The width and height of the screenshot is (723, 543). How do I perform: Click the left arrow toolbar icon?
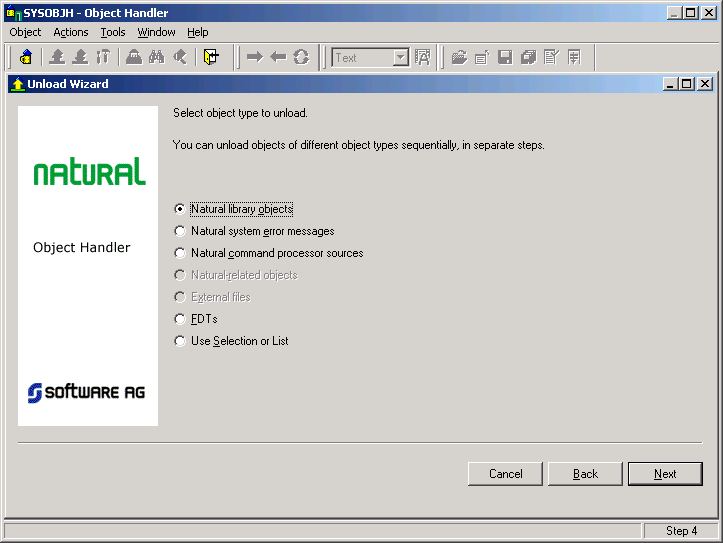point(278,57)
